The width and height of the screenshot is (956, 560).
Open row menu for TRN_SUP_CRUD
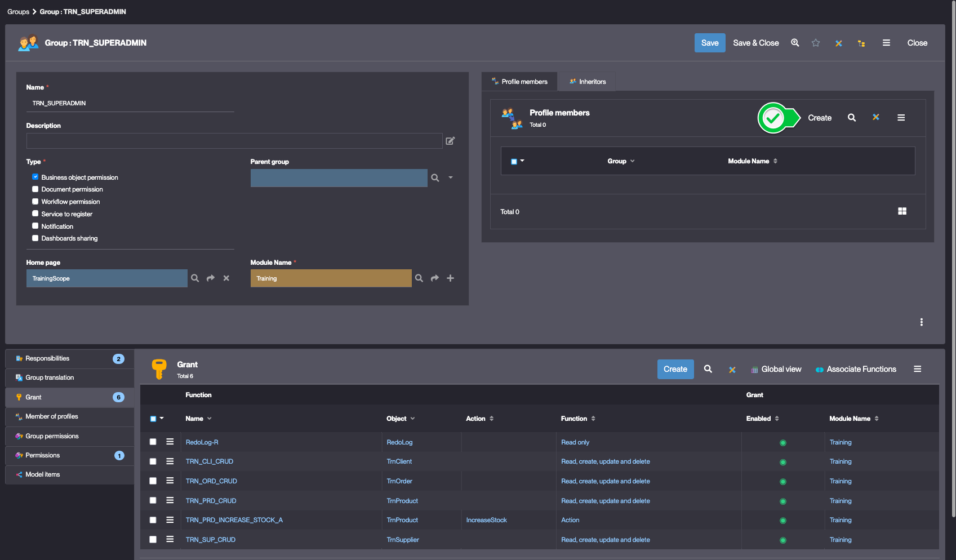coord(170,539)
